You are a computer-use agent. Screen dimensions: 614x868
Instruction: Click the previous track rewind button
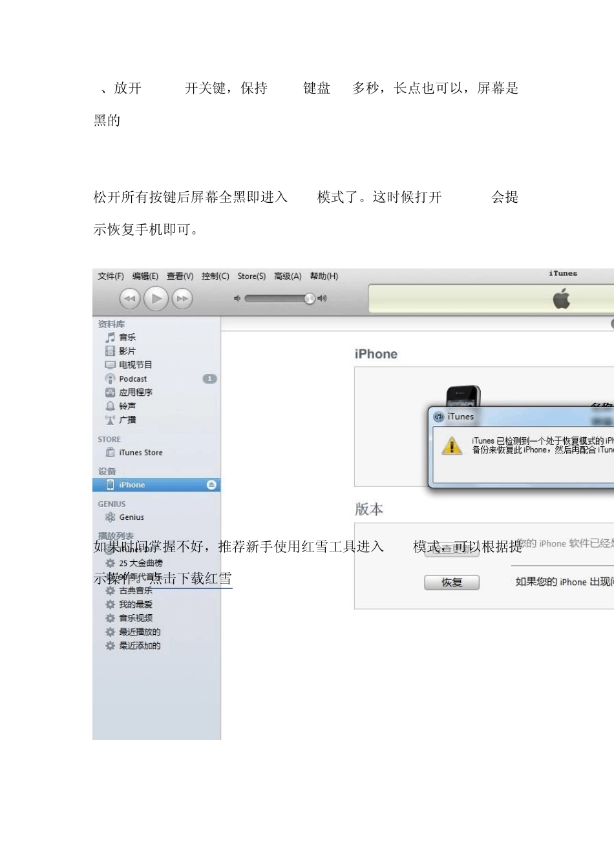130,298
